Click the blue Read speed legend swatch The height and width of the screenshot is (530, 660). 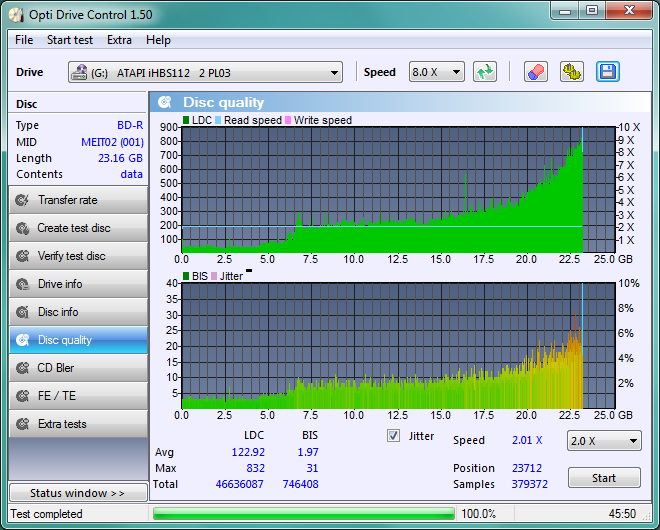pos(218,120)
